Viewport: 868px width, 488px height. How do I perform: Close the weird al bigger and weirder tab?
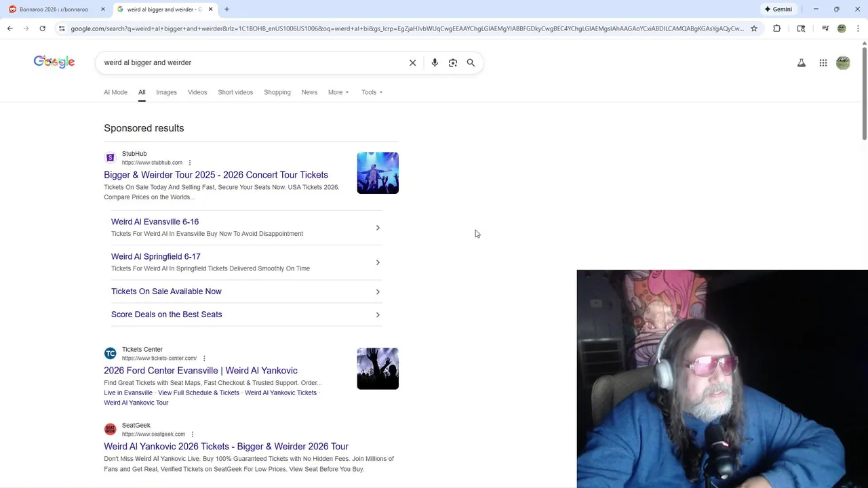(x=211, y=9)
